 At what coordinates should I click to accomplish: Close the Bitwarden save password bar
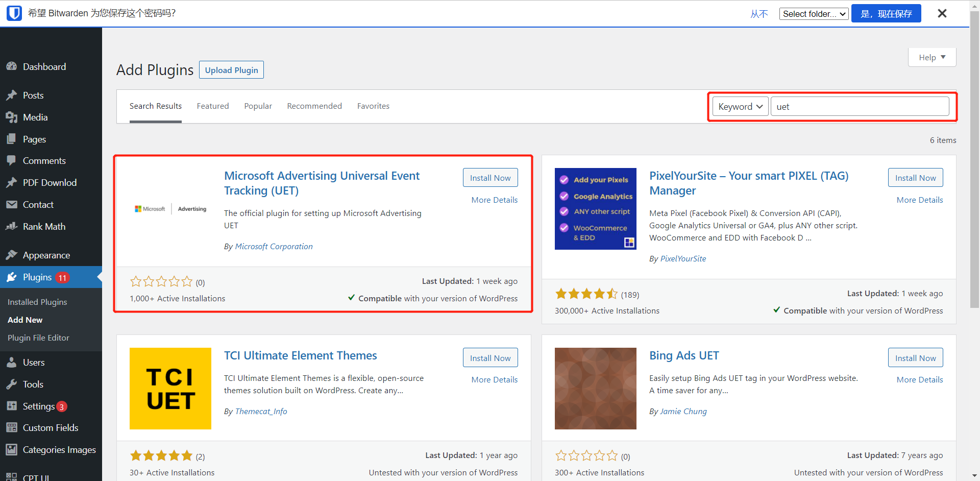(x=942, y=13)
